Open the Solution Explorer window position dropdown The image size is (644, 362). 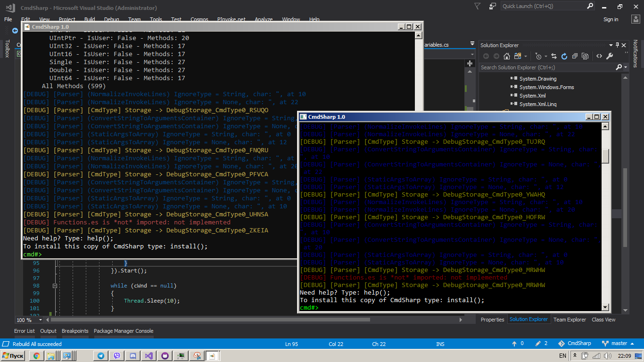point(611,45)
